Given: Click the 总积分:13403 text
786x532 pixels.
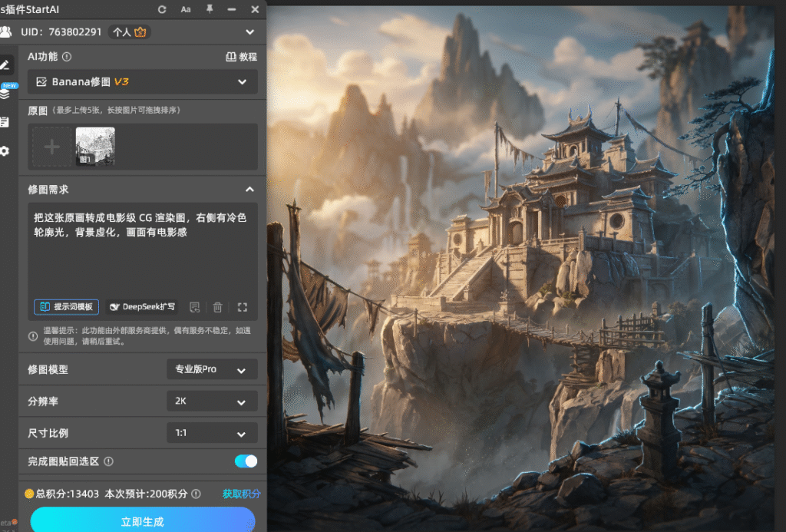Looking at the screenshot, I should click(x=68, y=494).
